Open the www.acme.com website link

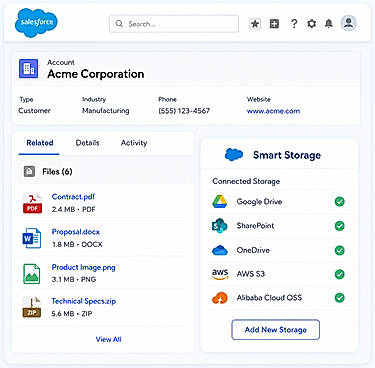pyautogui.click(x=273, y=111)
